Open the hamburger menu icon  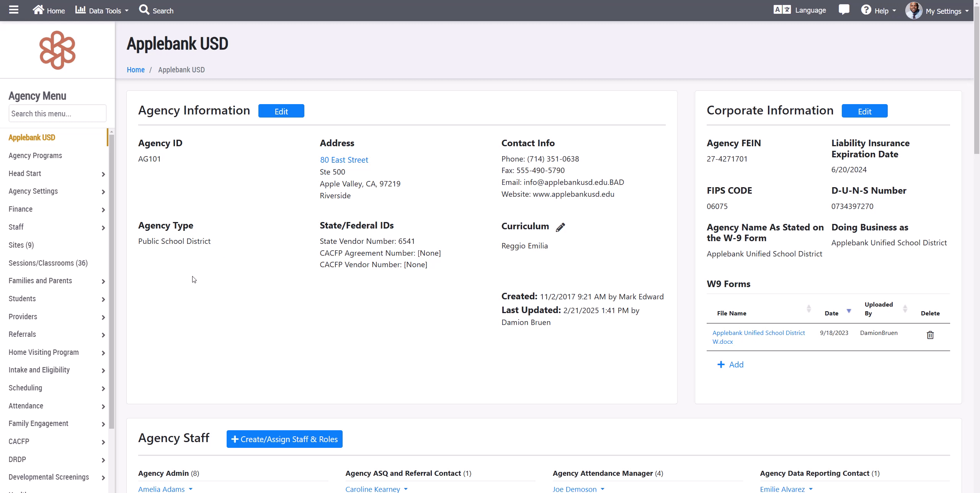(x=14, y=10)
